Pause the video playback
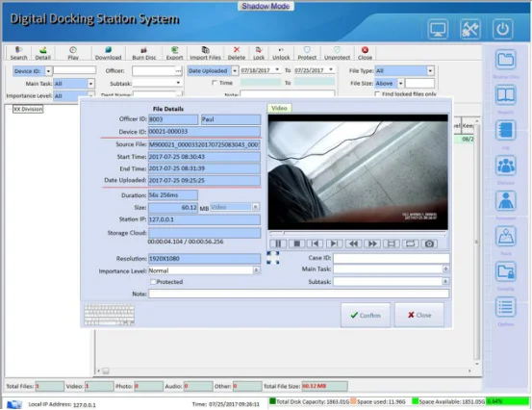 [278, 243]
